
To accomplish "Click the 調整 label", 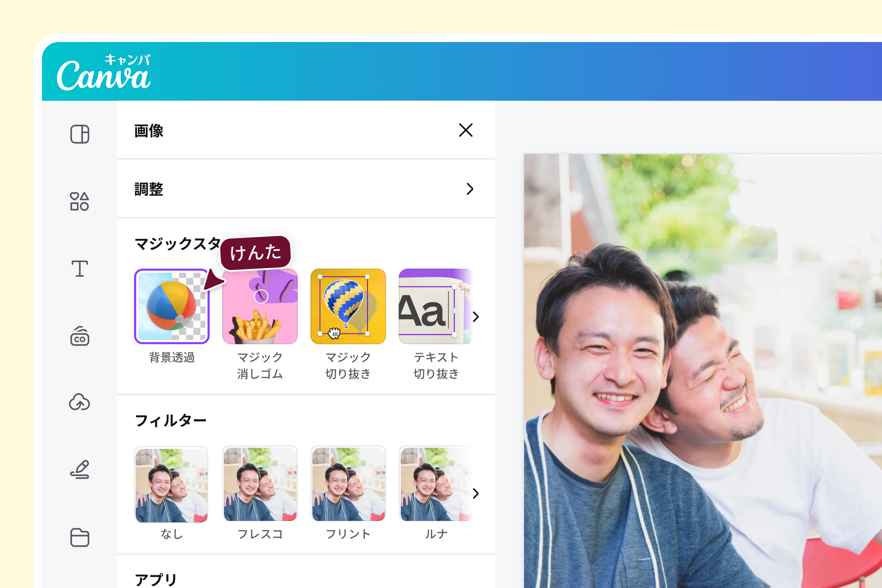I will (x=149, y=189).
